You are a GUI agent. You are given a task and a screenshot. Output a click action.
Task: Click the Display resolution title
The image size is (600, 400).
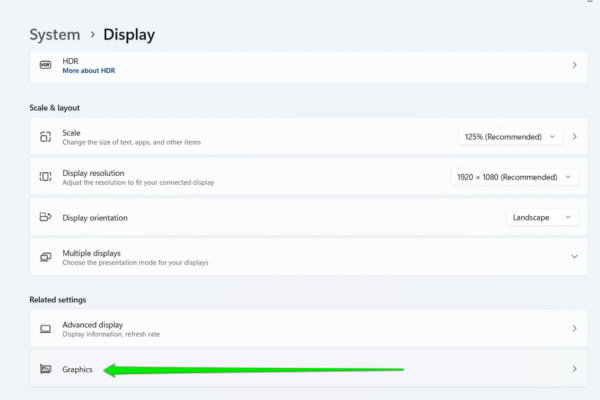coord(93,173)
